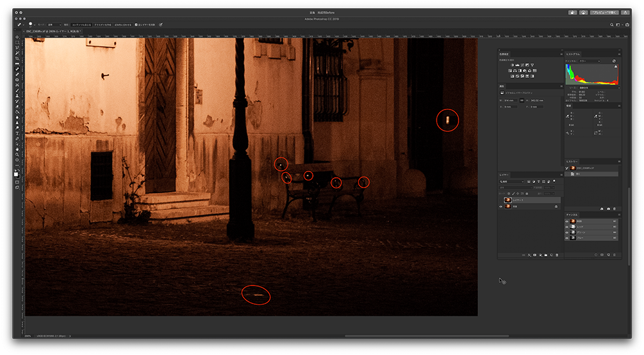Hide the background layer with eye icon
644x355 pixels.
point(502,206)
